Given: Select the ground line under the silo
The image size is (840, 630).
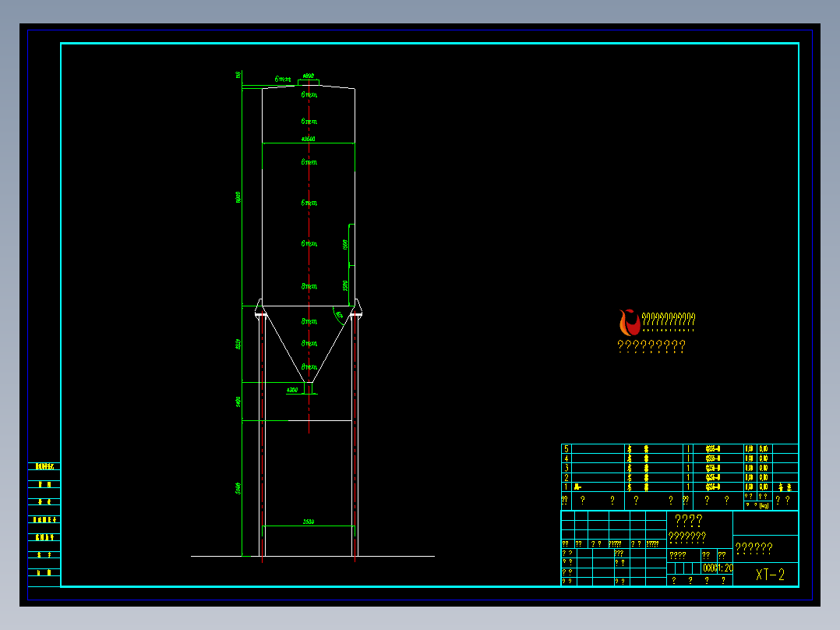Looking at the screenshot, I should [x=313, y=556].
